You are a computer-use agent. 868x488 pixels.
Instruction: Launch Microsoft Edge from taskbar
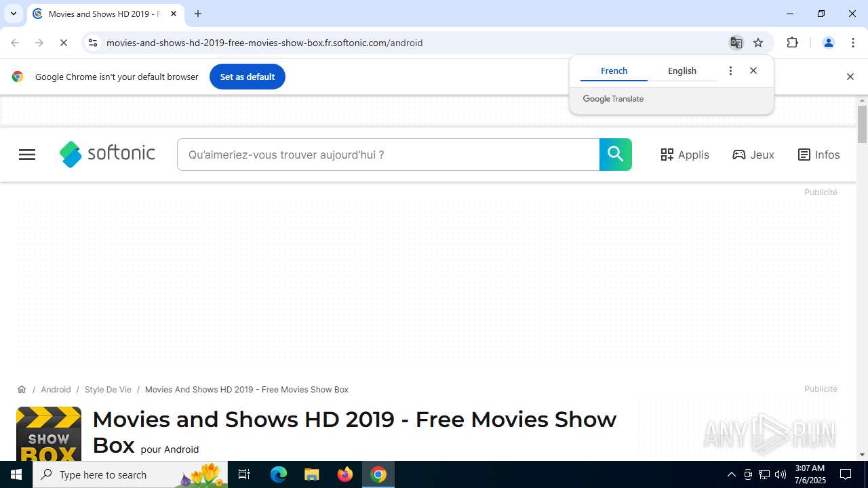pos(279,474)
